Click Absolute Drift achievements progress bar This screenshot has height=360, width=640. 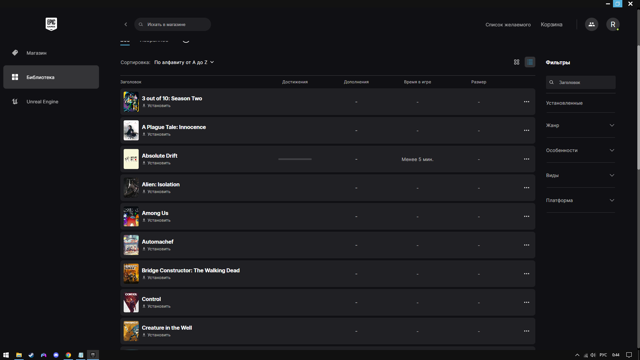(295, 159)
